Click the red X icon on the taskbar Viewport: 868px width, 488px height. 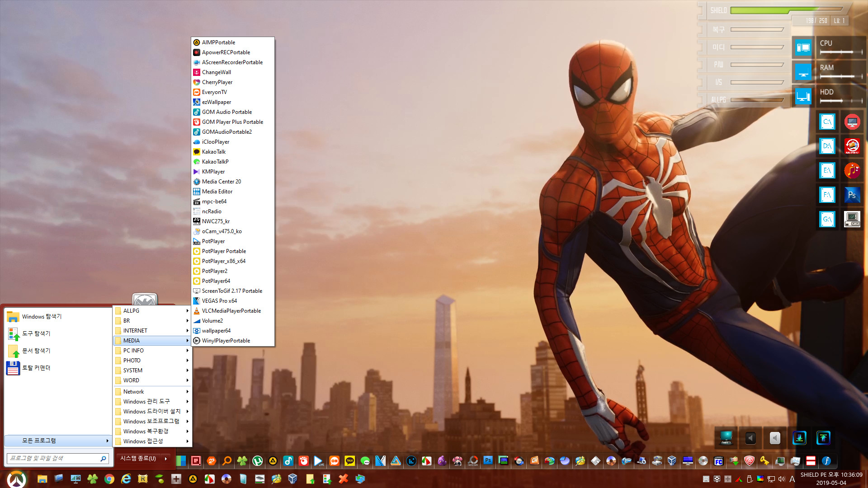coord(343,479)
